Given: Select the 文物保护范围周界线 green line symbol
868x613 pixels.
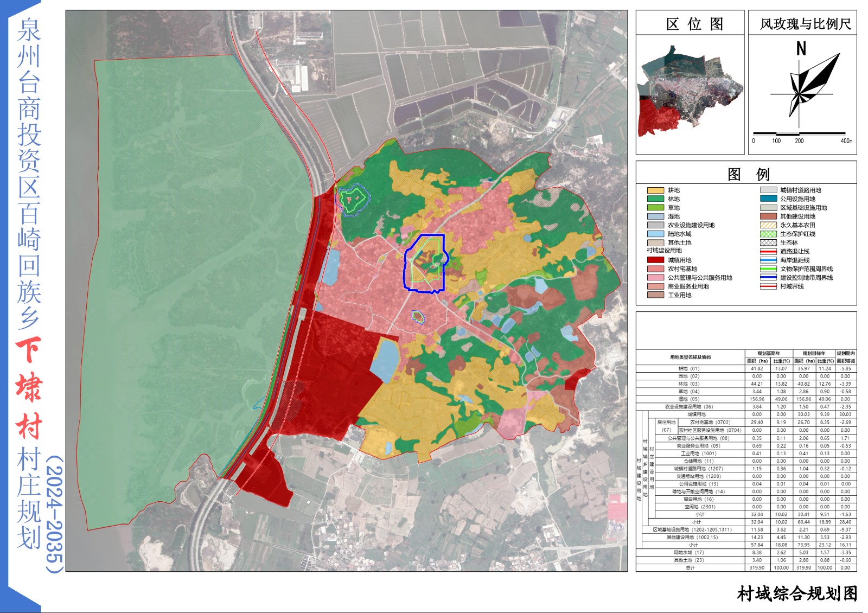Looking at the screenshot, I should coord(768,269).
